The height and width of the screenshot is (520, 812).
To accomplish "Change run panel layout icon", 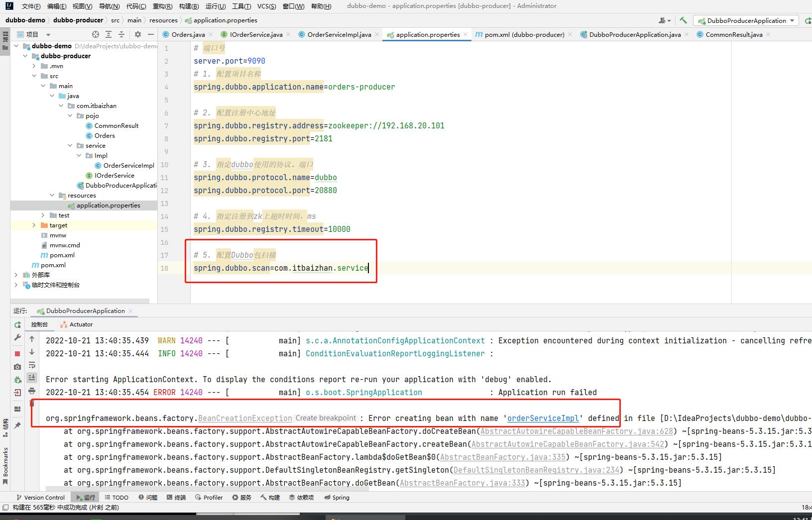I will tap(17, 409).
